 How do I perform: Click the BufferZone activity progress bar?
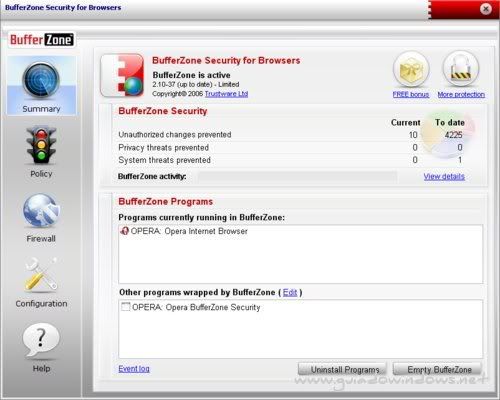pyautogui.click(x=297, y=177)
